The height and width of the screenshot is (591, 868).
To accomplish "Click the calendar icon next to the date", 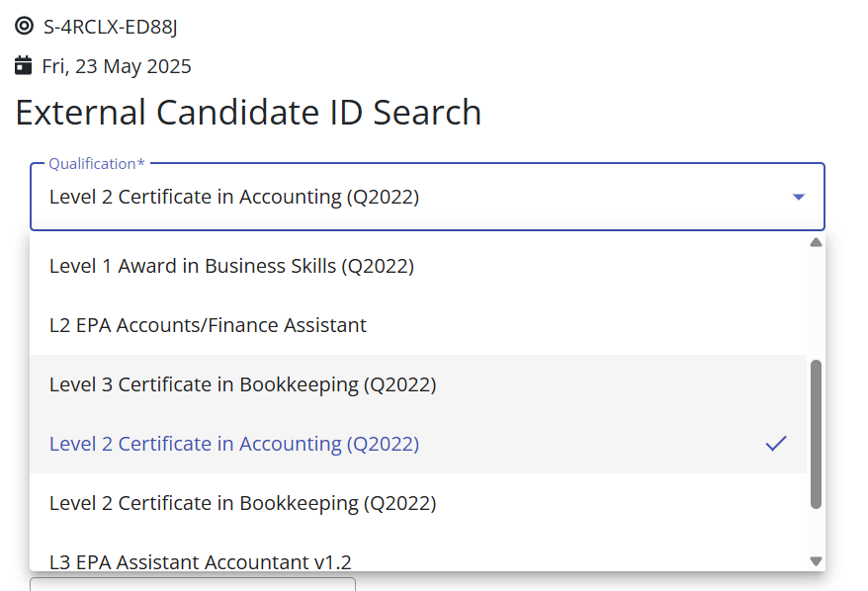I will coord(24,65).
